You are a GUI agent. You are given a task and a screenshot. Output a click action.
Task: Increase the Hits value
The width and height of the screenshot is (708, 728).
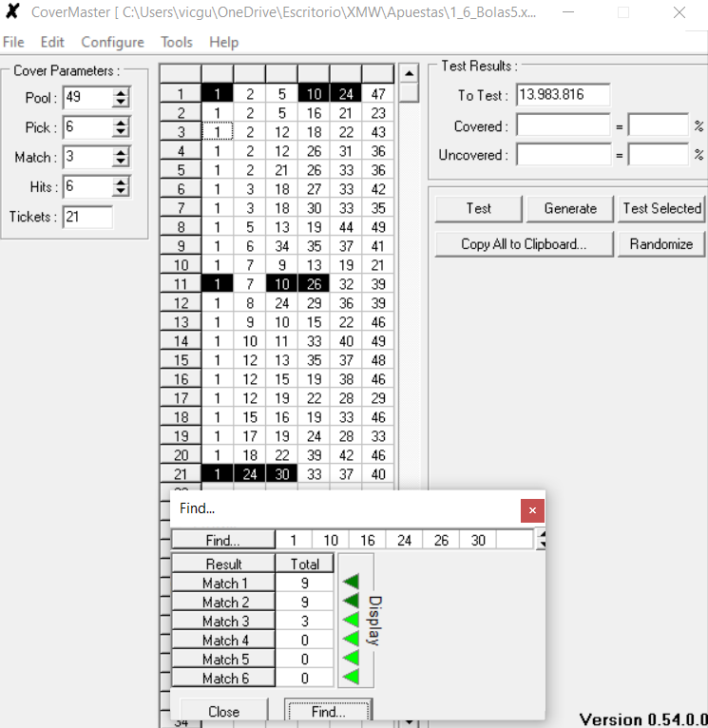[x=121, y=182]
